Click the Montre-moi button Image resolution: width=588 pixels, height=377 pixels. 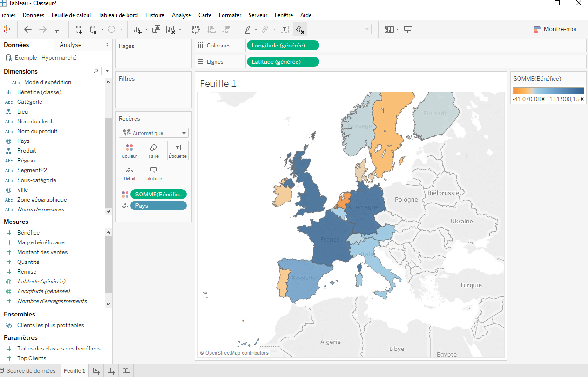pyautogui.click(x=555, y=29)
